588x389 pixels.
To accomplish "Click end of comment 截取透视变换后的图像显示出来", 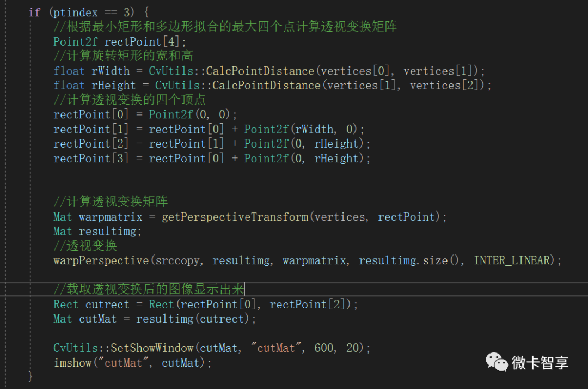I will coord(244,289).
